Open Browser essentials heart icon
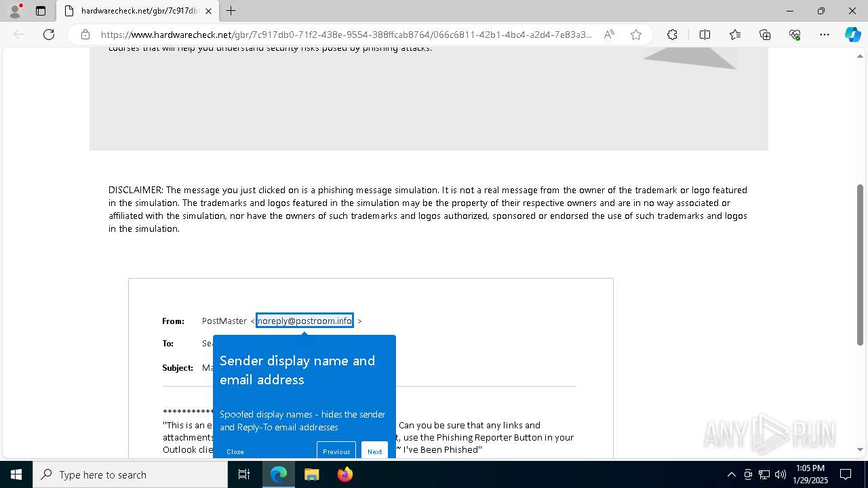The height and width of the screenshot is (488, 868). coord(795,35)
